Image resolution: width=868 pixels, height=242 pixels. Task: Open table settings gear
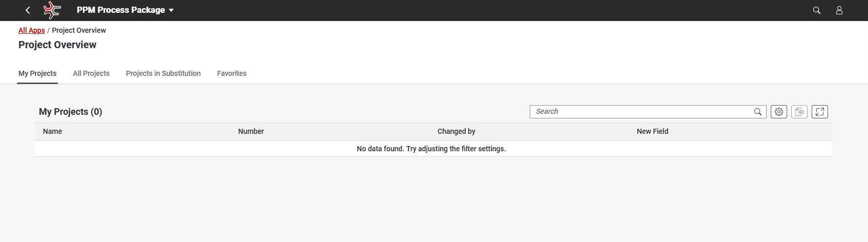point(779,112)
